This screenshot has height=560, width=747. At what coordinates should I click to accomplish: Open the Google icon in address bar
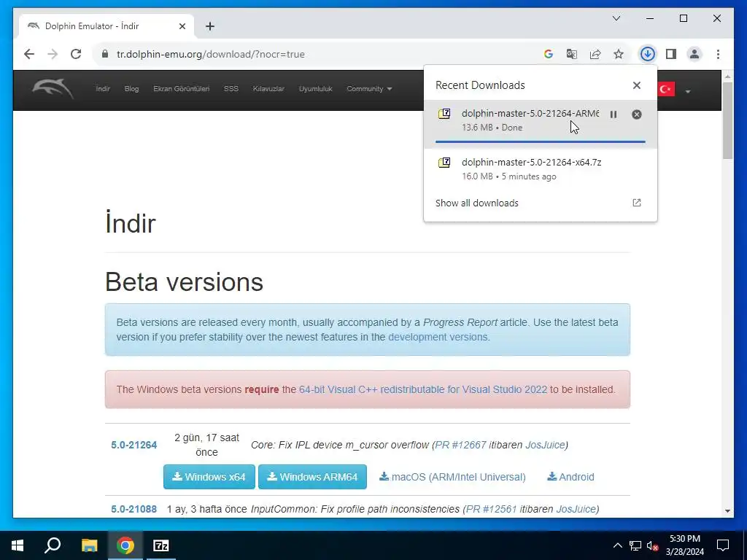[549, 54]
